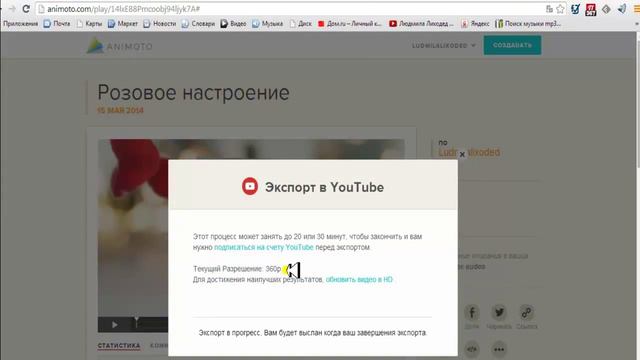640x360 pixels.
Task: Share the video on Facebook
Action: click(472, 313)
